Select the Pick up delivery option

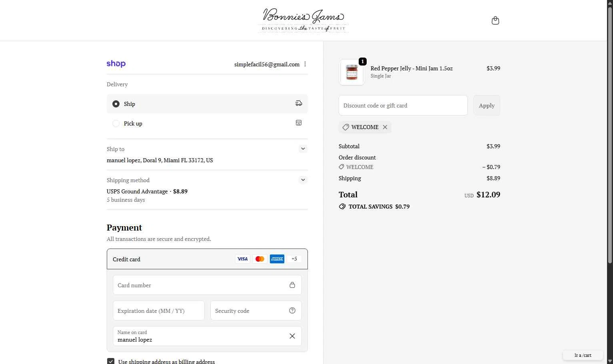[x=207, y=123]
